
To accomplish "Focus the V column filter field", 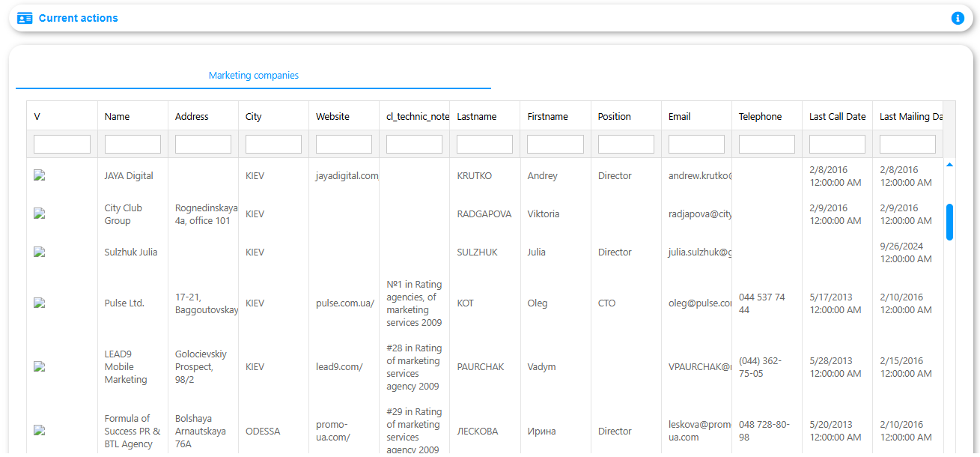I will 62,144.
